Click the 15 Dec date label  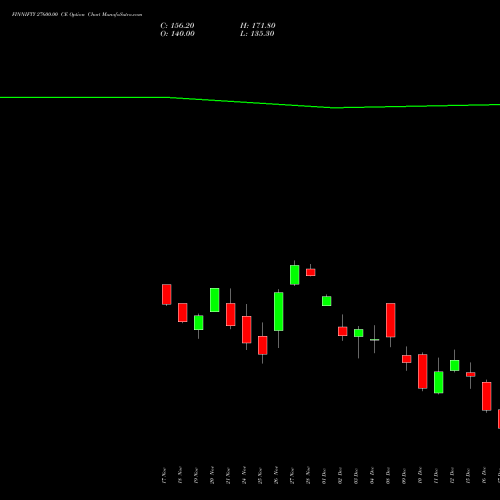click(468, 475)
